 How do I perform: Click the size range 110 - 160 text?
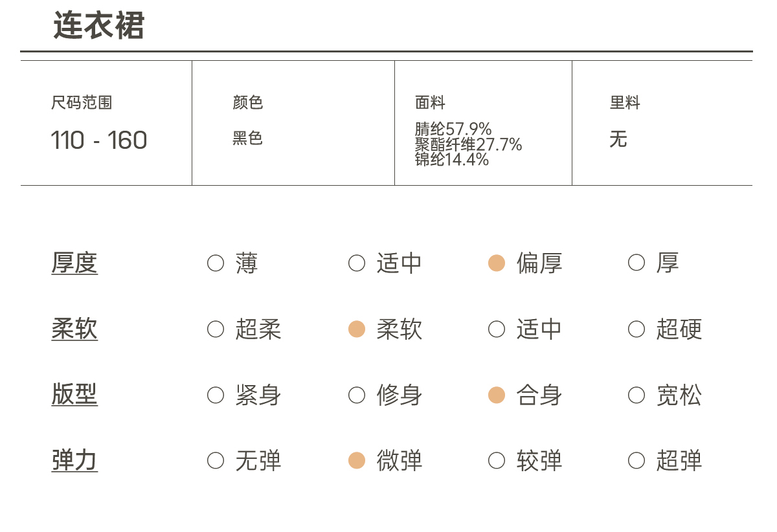(x=99, y=140)
